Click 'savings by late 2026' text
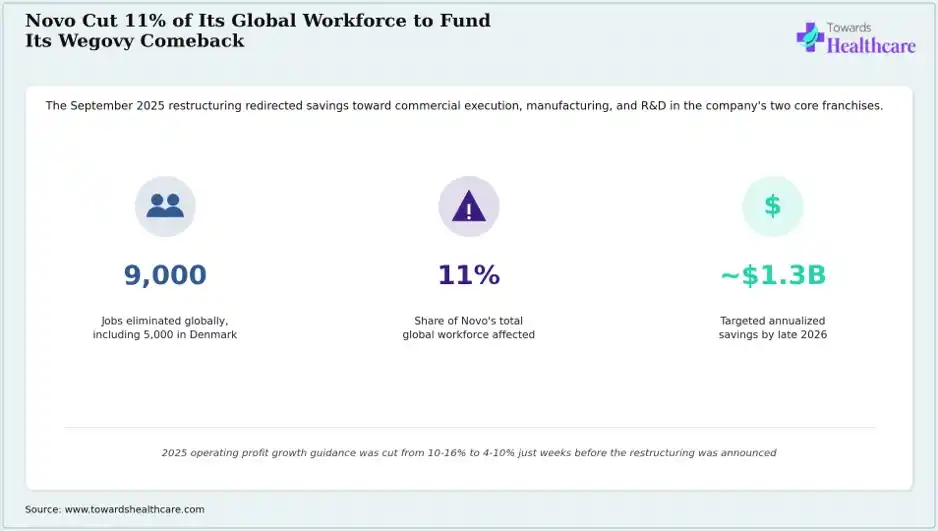Screen dimensions: 938x531 click(773, 335)
